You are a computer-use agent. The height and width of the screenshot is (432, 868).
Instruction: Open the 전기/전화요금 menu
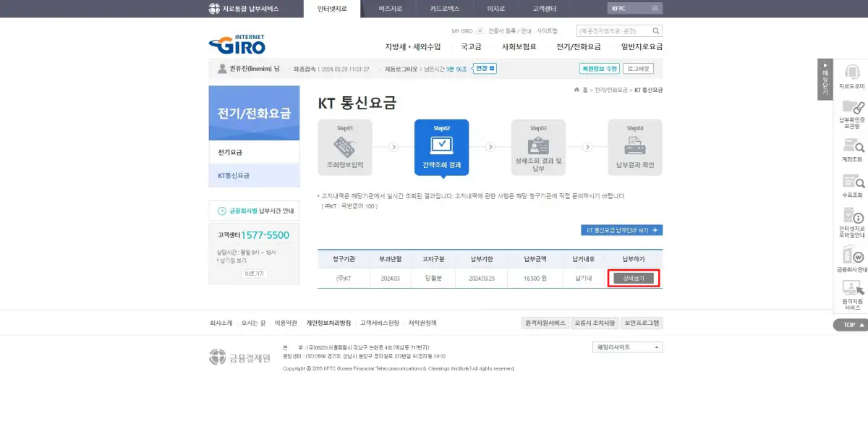579,46
